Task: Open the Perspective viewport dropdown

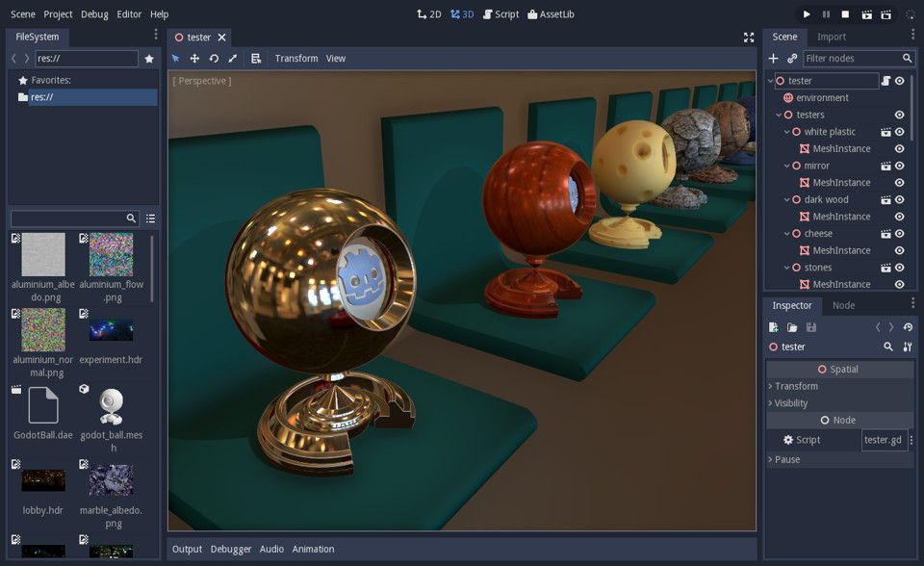Action: pos(201,81)
